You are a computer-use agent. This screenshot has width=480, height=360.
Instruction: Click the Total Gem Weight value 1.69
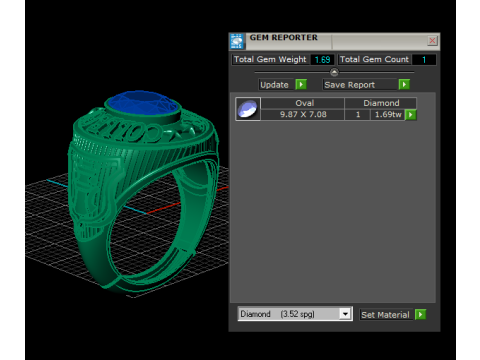pyautogui.click(x=322, y=60)
